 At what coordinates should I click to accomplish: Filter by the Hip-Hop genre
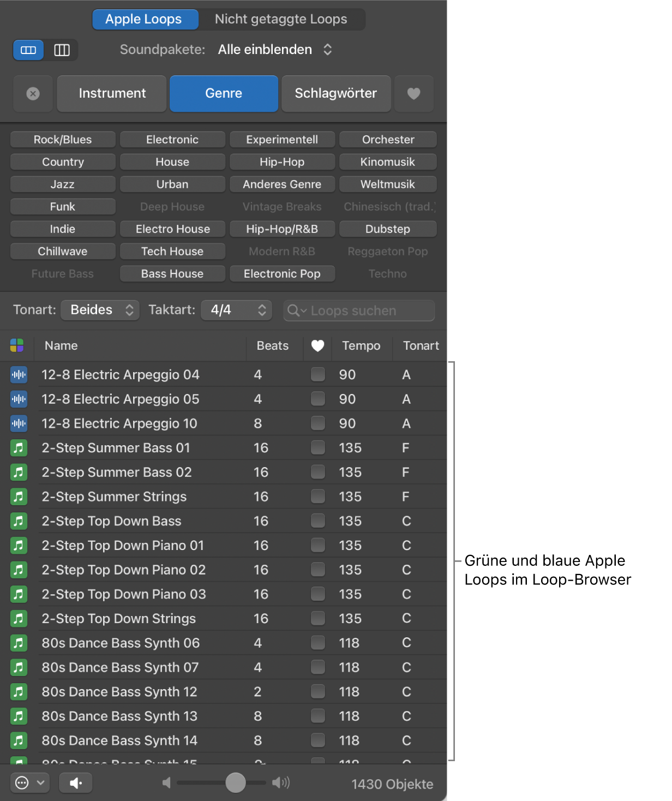(282, 162)
